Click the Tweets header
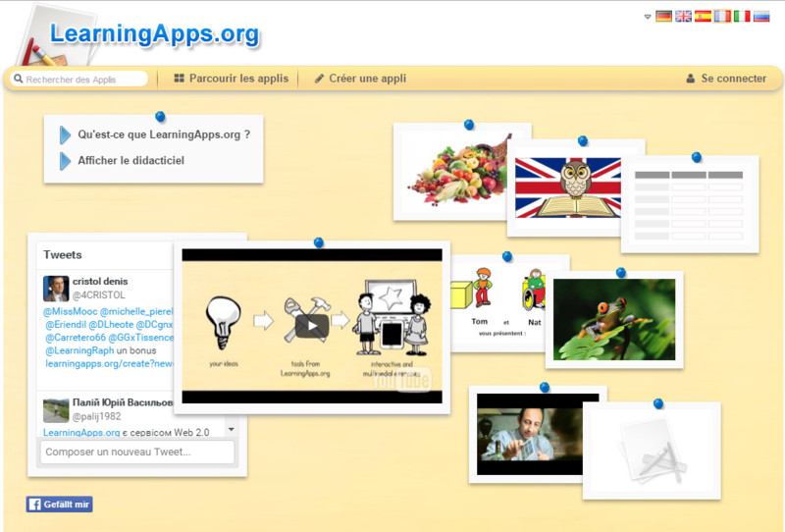The height and width of the screenshot is (532, 785). click(63, 254)
